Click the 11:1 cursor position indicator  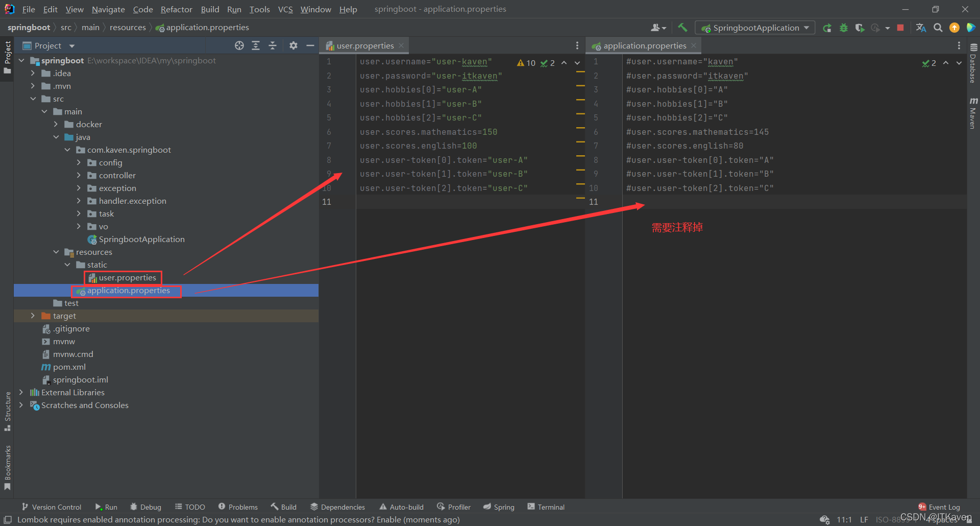(x=844, y=520)
